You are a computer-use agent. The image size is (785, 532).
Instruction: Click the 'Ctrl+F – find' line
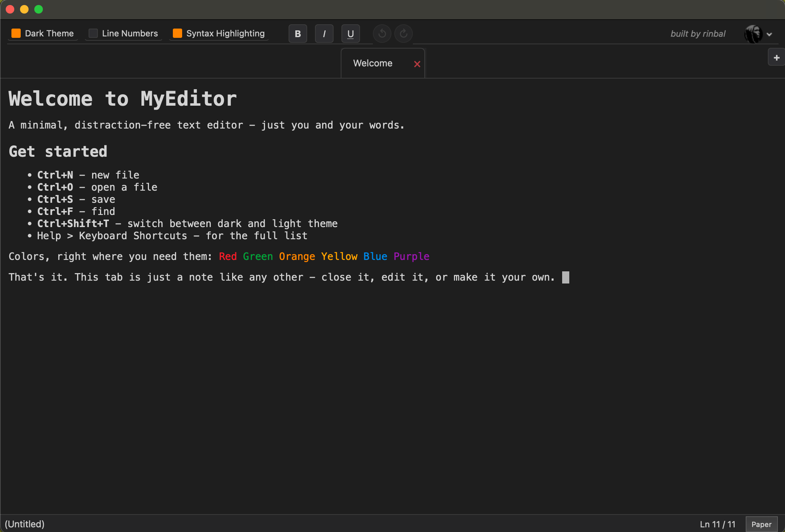pos(76,211)
